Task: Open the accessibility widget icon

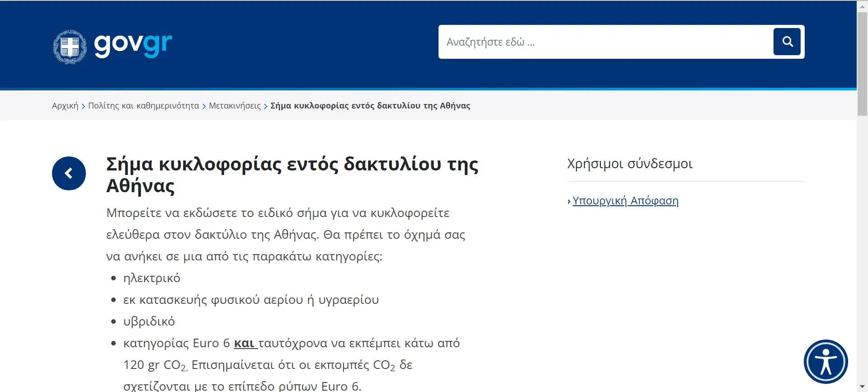Action: click(x=826, y=362)
